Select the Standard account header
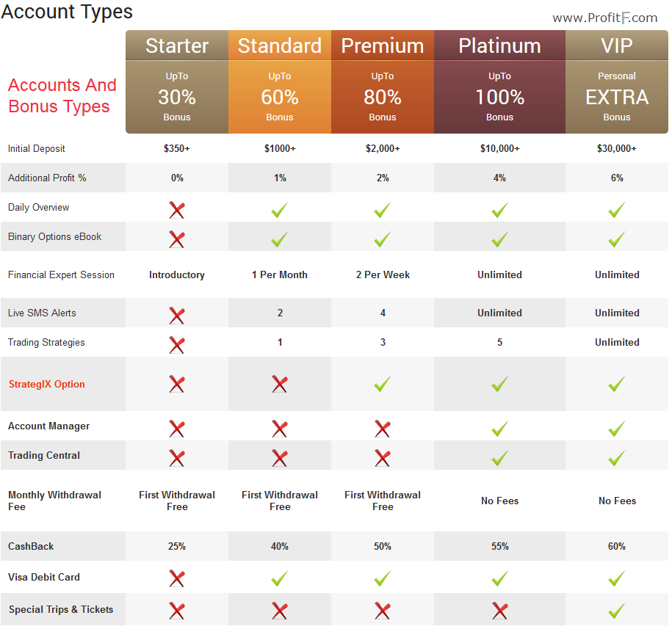 (x=280, y=46)
